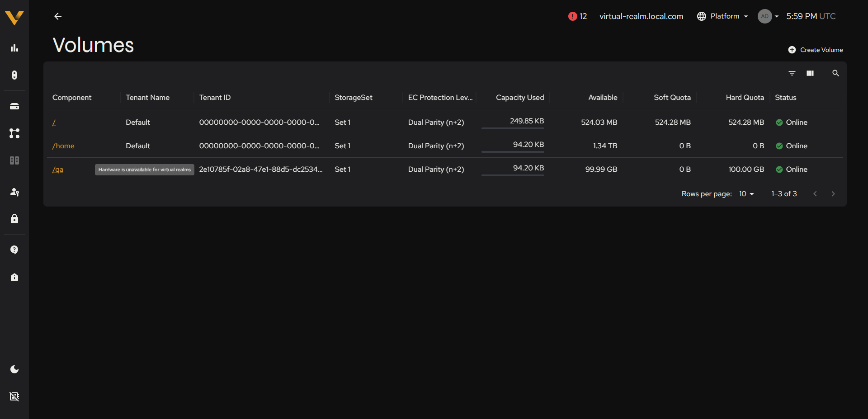
Task: Click the 5:59 PM UTC clock
Action: click(811, 16)
